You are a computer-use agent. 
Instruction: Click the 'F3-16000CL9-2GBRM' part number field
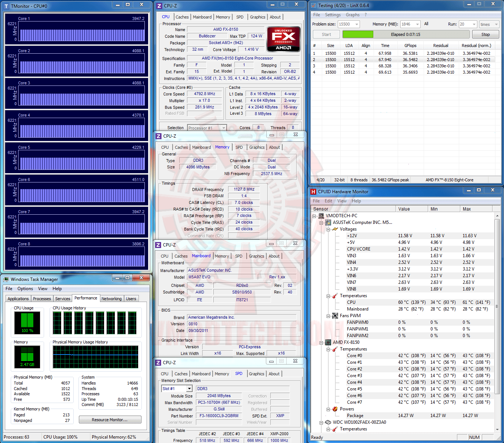219,416
